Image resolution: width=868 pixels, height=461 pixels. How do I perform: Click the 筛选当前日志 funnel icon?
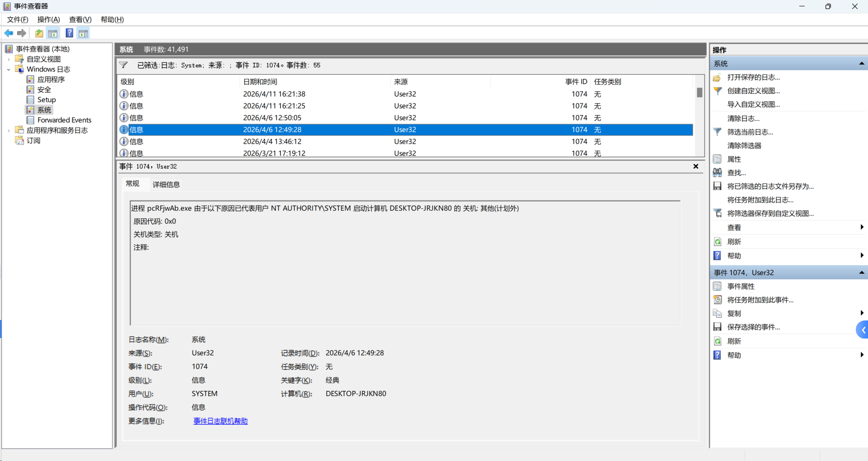pos(717,132)
